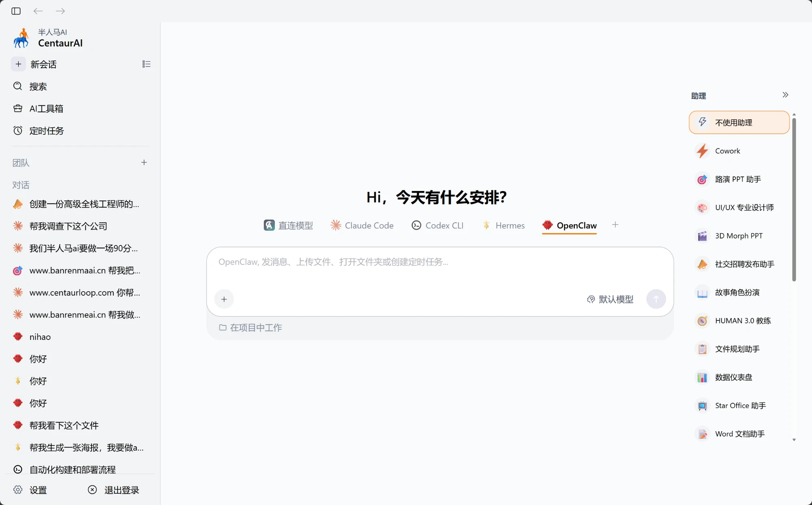The height and width of the screenshot is (505, 812).
Task: Open conversation www.banrenmeai.cn 帮我做...
Action: click(x=80, y=315)
